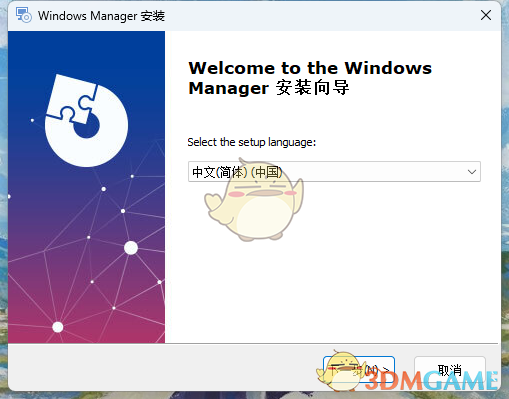Close the Windows Manager setup window
The width and height of the screenshot is (509, 399).
coord(486,15)
